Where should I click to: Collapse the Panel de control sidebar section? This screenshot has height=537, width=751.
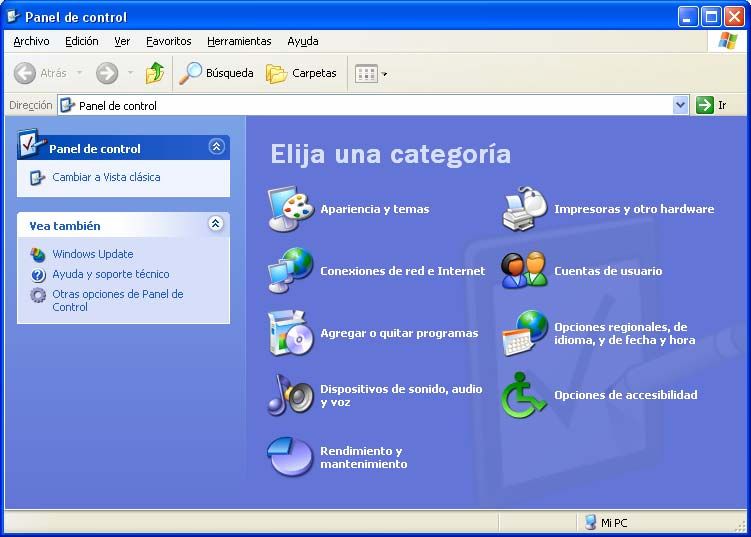click(x=216, y=147)
